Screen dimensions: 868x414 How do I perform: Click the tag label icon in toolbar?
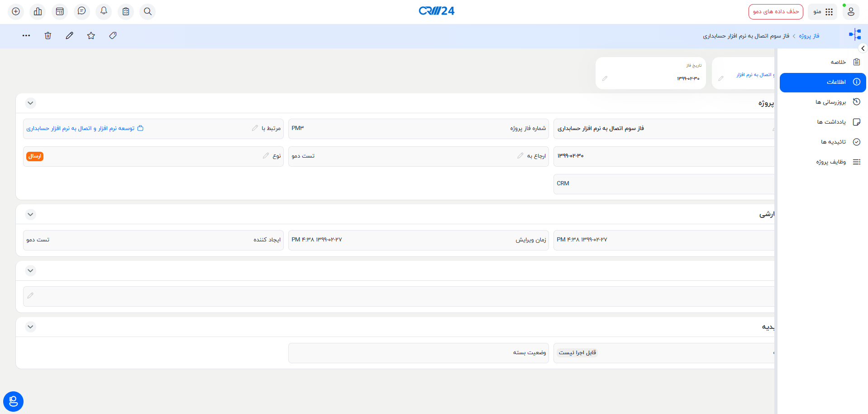tap(113, 35)
